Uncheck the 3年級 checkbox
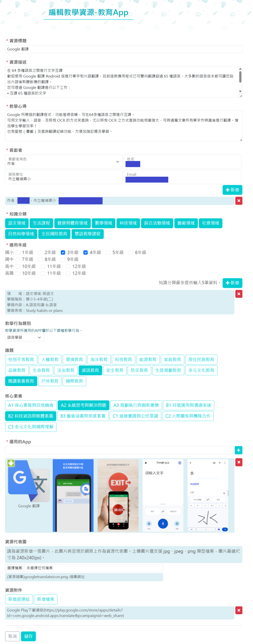 pos(63,253)
